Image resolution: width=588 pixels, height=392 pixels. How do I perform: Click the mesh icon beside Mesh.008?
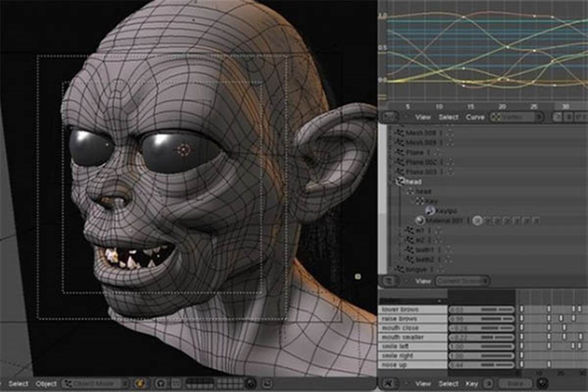[400, 132]
